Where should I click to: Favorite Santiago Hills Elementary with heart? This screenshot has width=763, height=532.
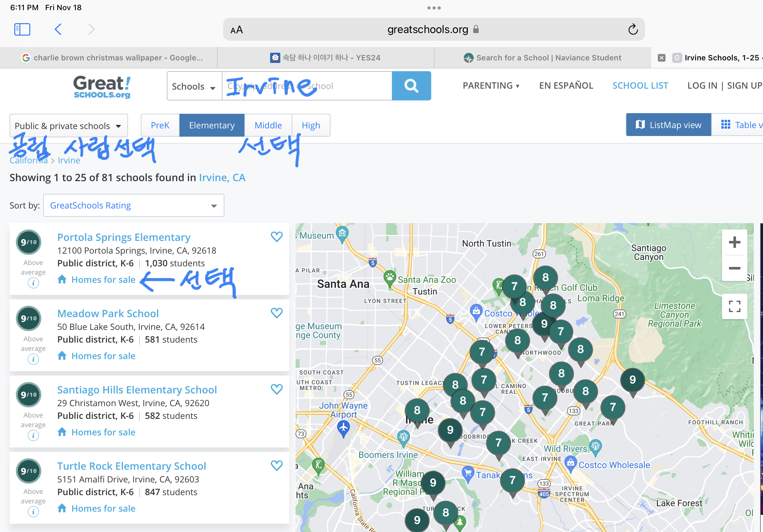276,389
